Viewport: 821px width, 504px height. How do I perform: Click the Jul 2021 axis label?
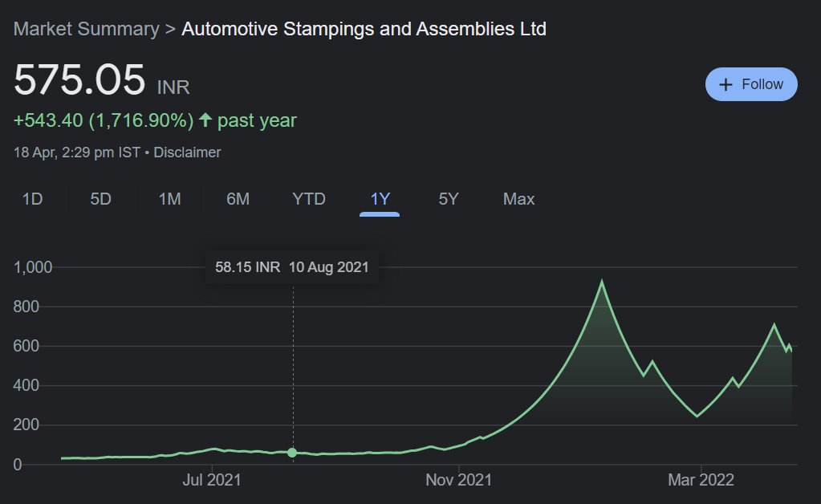[212, 480]
